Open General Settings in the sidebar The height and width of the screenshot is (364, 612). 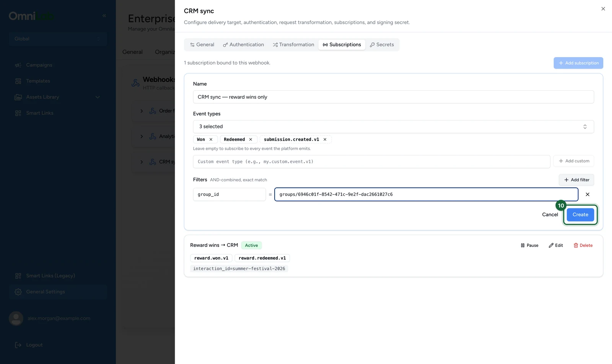(58, 292)
